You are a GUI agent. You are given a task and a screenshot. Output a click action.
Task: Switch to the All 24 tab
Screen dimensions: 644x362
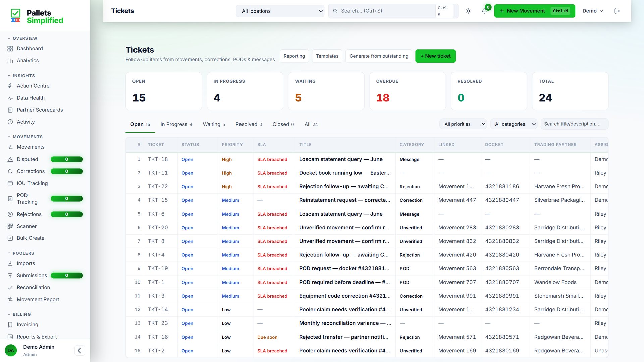click(311, 124)
